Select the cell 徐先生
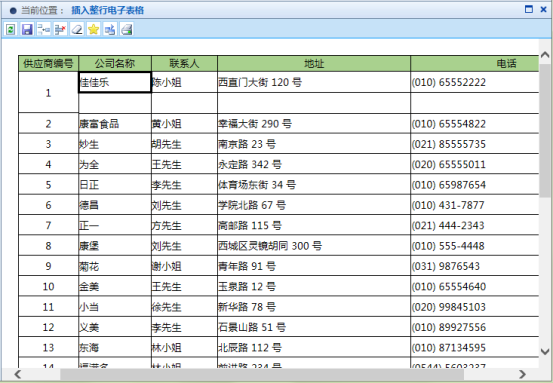This screenshot has height=383, width=553. 184,307
